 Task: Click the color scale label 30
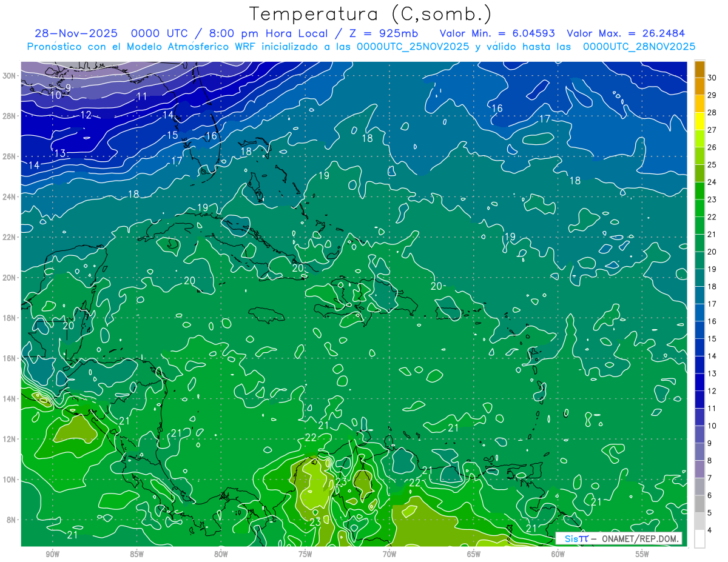[712, 78]
